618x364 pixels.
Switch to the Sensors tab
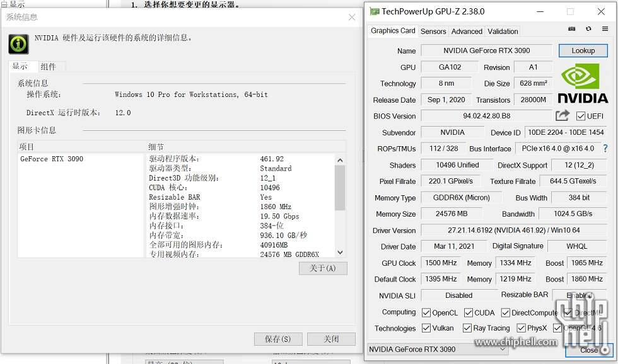tap(433, 31)
